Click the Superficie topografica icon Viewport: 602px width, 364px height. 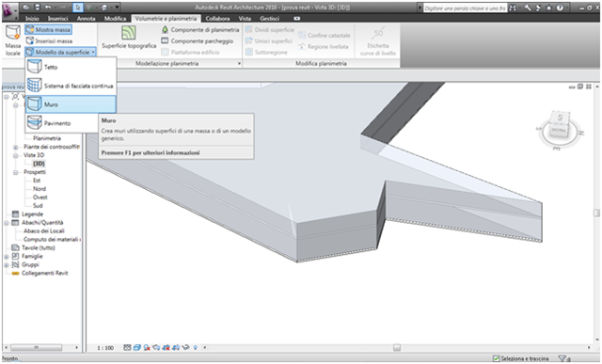[129, 33]
